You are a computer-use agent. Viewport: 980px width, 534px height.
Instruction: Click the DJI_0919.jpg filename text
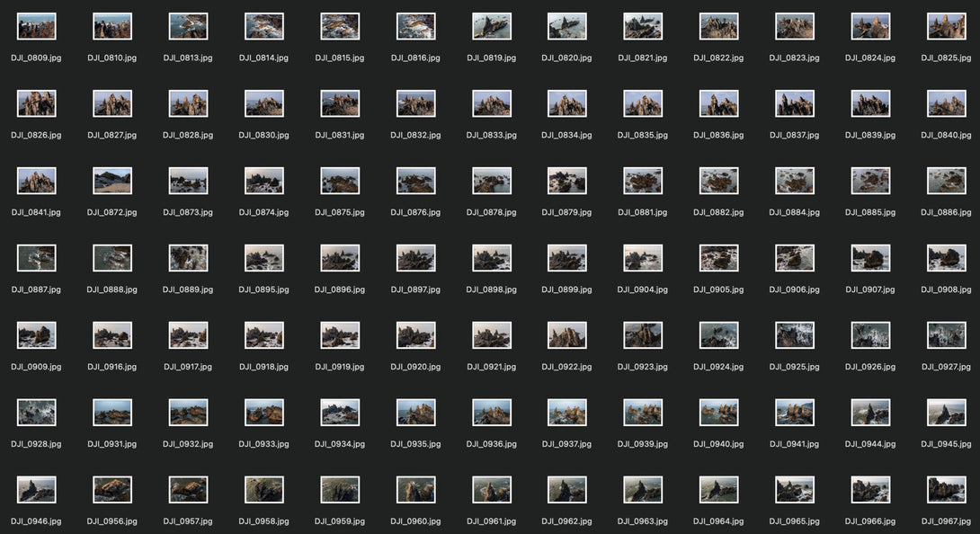[340, 367]
